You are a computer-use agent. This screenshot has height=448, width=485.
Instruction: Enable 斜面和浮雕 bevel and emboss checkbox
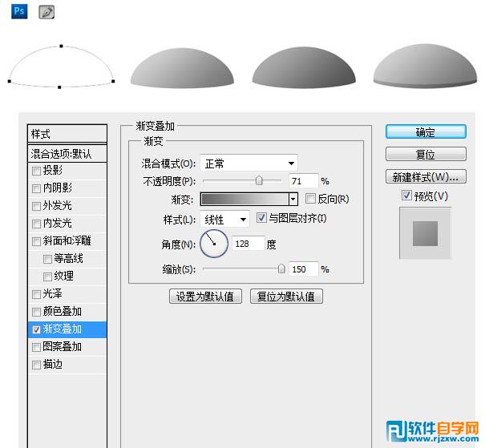pos(36,241)
